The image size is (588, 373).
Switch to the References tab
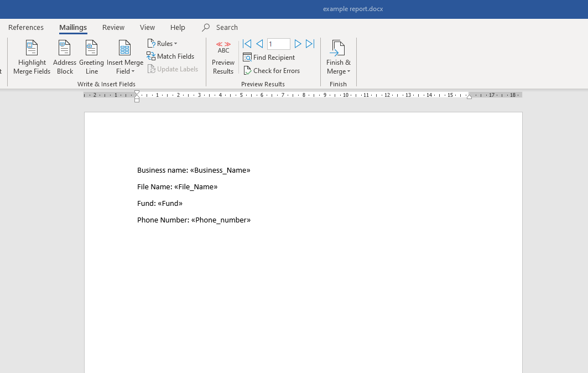(26, 27)
